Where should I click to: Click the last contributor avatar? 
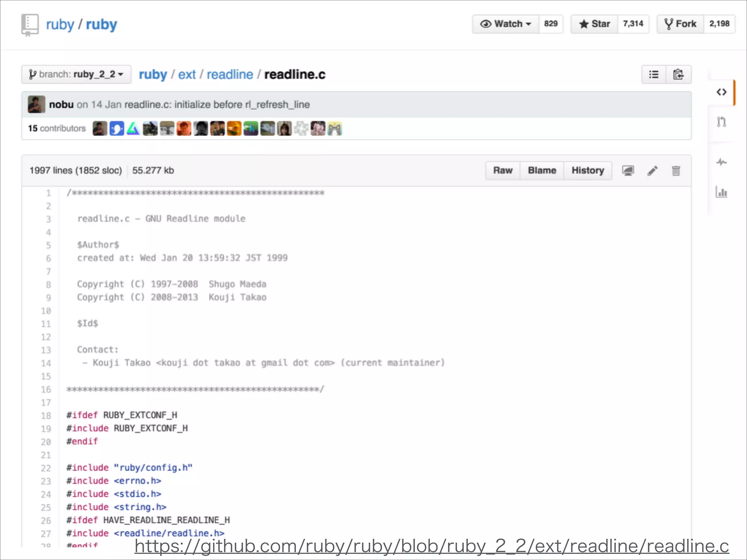(334, 128)
